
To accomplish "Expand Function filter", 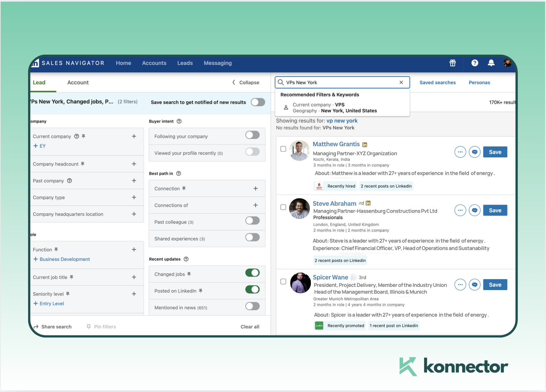I will 134,249.
